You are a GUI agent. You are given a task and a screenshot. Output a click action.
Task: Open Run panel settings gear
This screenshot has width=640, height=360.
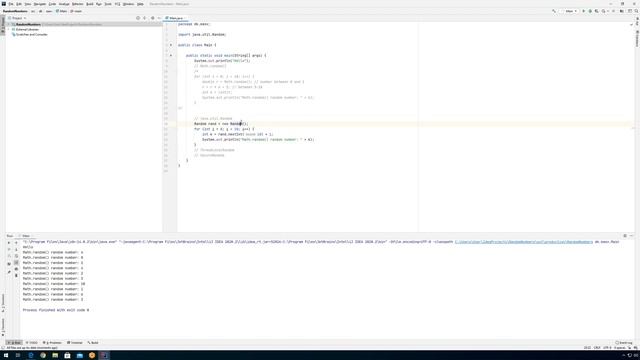coord(625,236)
